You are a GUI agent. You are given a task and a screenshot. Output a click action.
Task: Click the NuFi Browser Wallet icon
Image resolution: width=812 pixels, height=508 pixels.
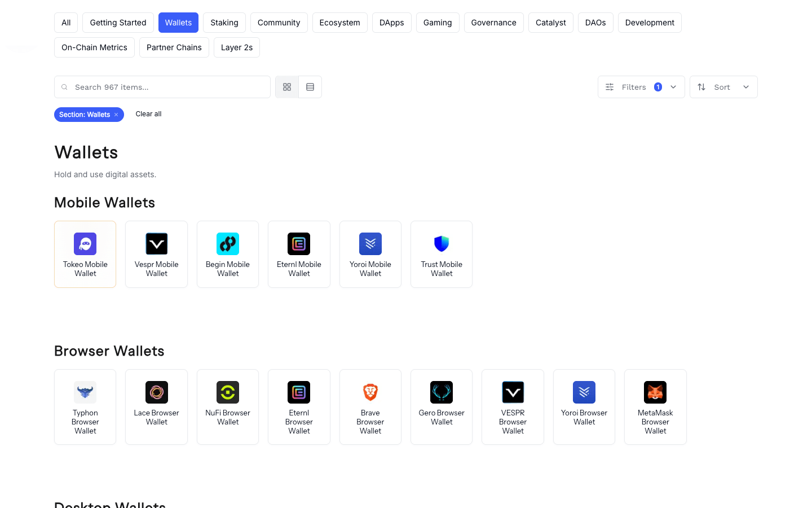pyautogui.click(x=228, y=392)
